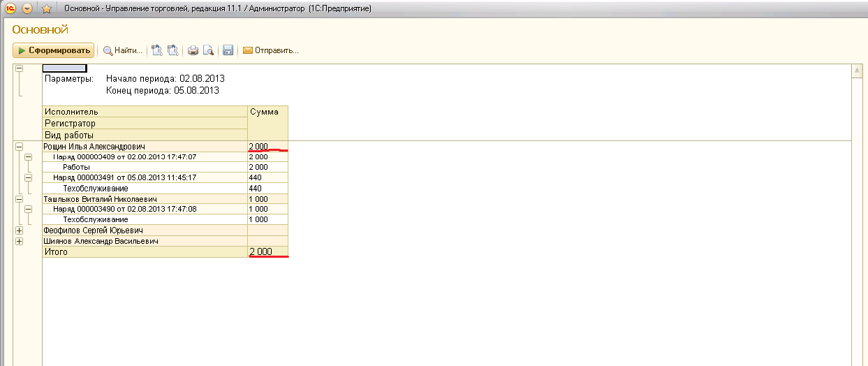Open the main menu dropdown arrow in title bar
868x366 pixels.
[27, 9]
